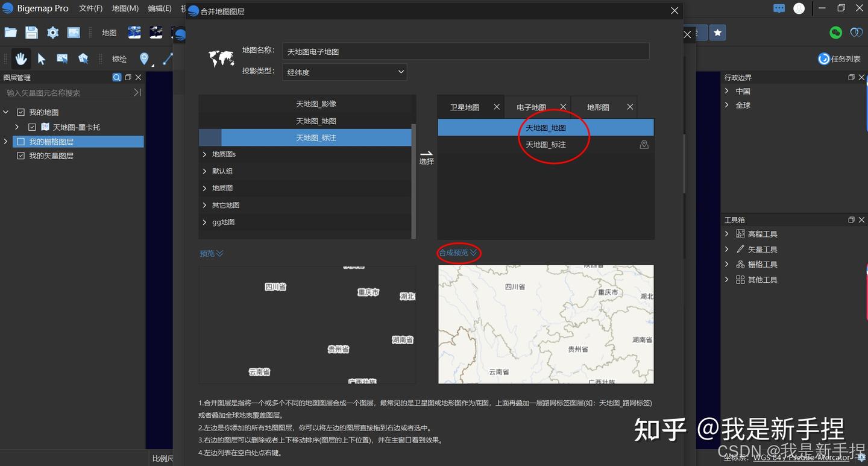This screenshot has width=868, height=466.
Task: Select the location pin marker tool near 标绘
Action: coord(144,58)
